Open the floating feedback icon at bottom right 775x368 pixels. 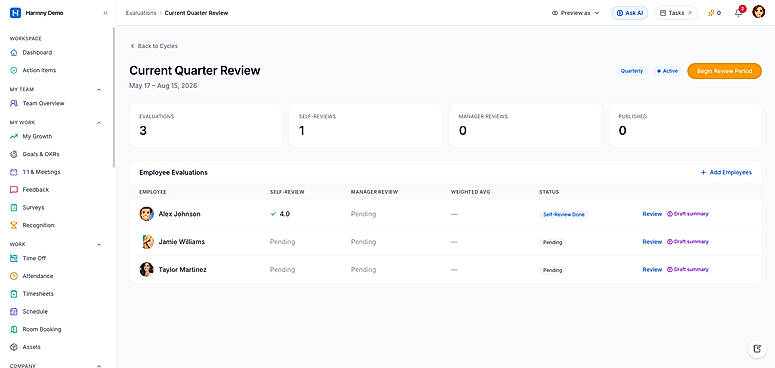pos(757,348)
